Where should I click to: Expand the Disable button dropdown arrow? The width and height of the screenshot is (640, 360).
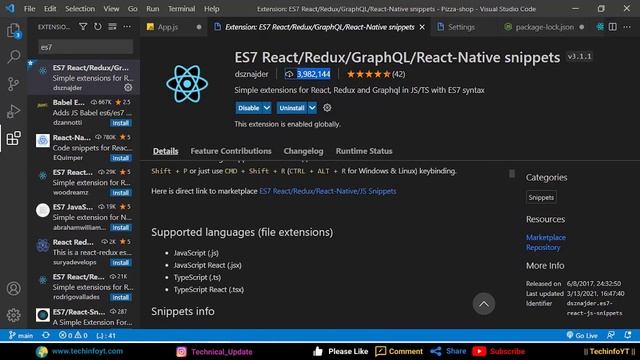267,108
